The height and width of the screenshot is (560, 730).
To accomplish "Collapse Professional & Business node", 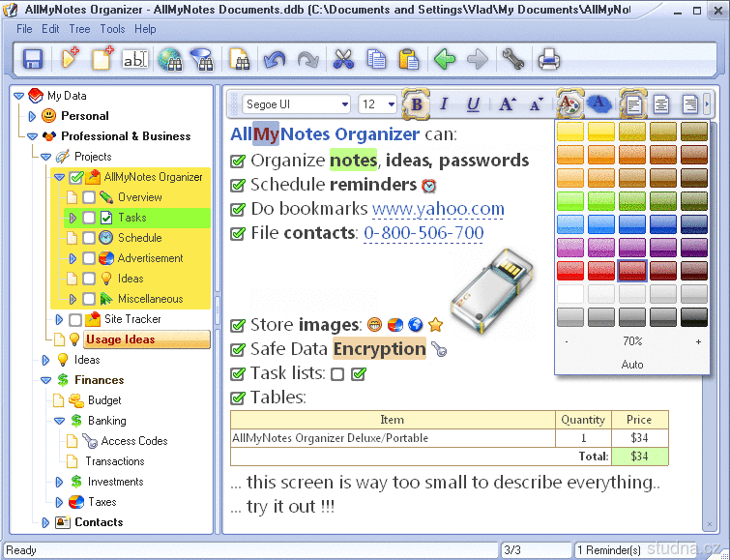I will [x=32, y=136].
